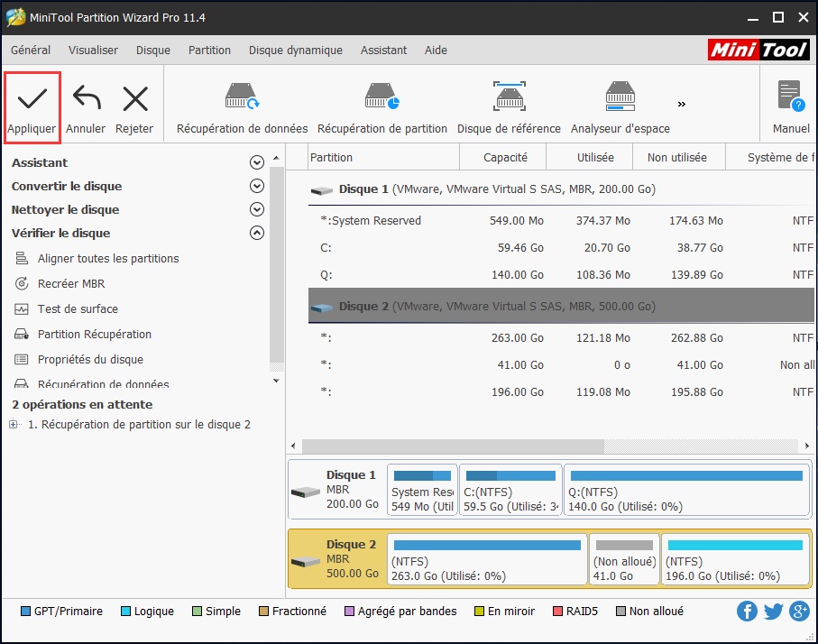Open the Twitter share icon
The height and width of the screenshot is (644, 818).
click(773, 612)
